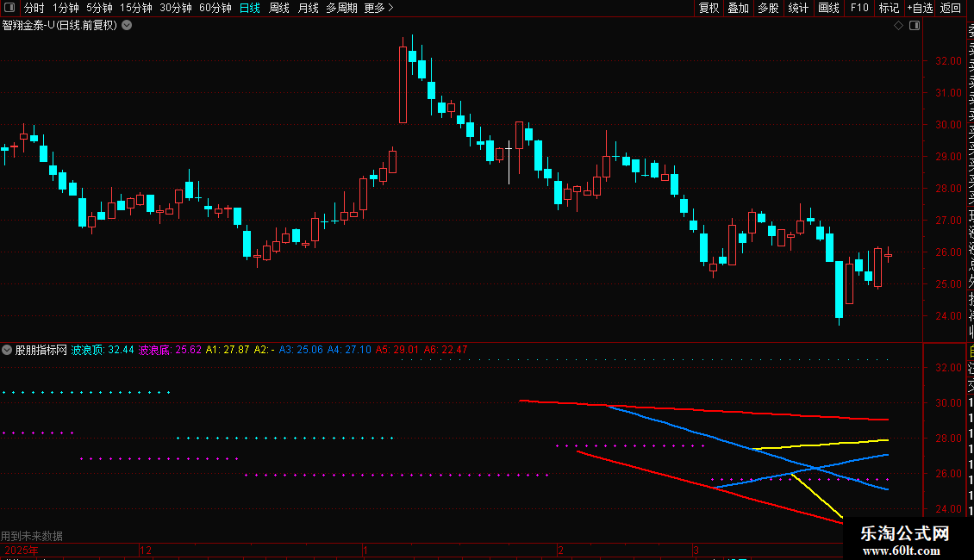Viewport: 974px width, 560px height.
Task: Open the 股朋指标网 indicator dropdown arrow
Action: tap(7, 350)
